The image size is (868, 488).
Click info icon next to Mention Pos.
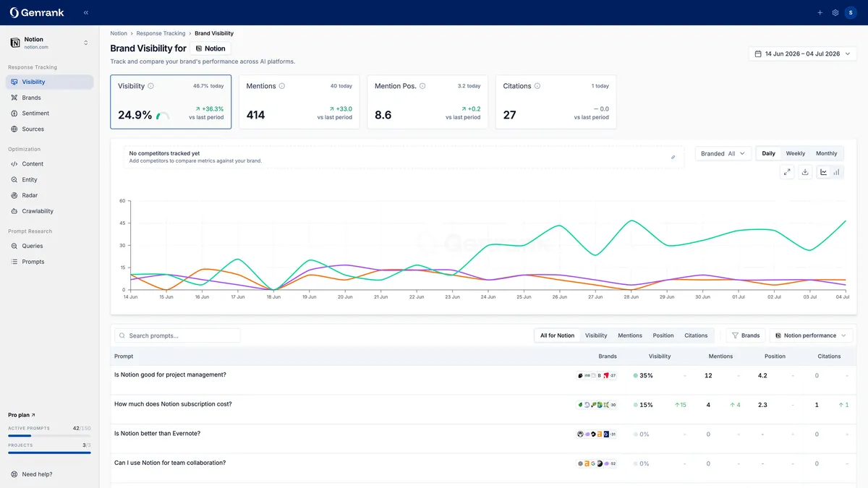422,86
